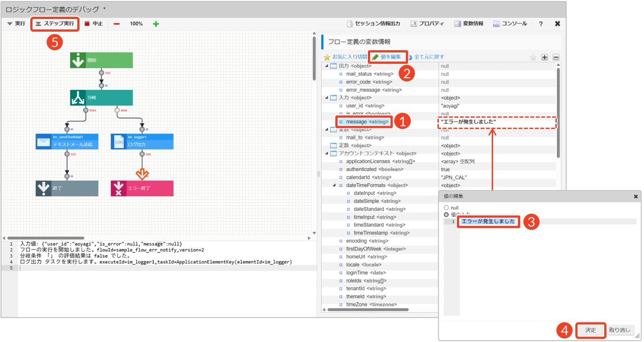Open the 変数情報 panel

[x=468, y=24]
